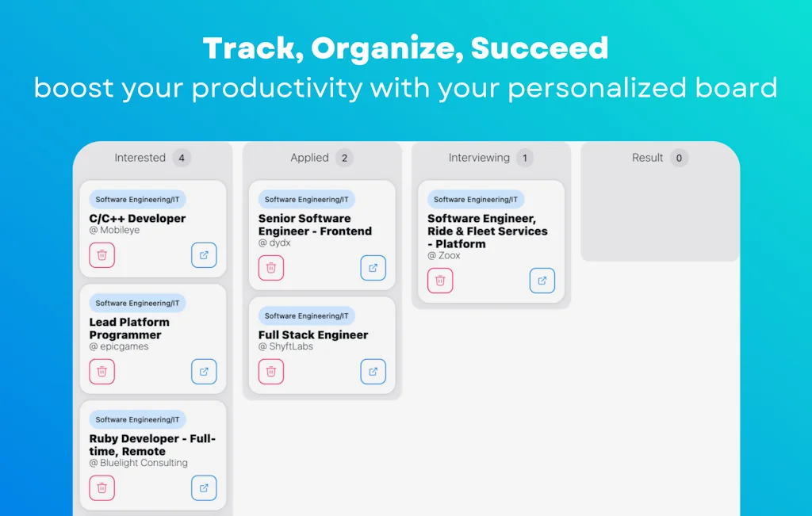Open external link for Full Stack Engineer
Image resolution: width=812 pixels, height=516 pixels.
373,371
